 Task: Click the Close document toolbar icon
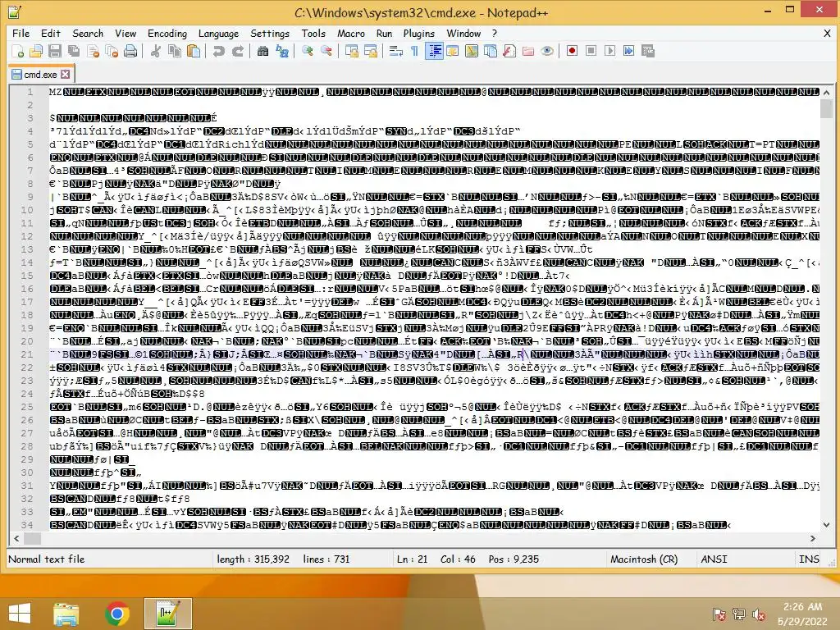click(x=93, y=51)
